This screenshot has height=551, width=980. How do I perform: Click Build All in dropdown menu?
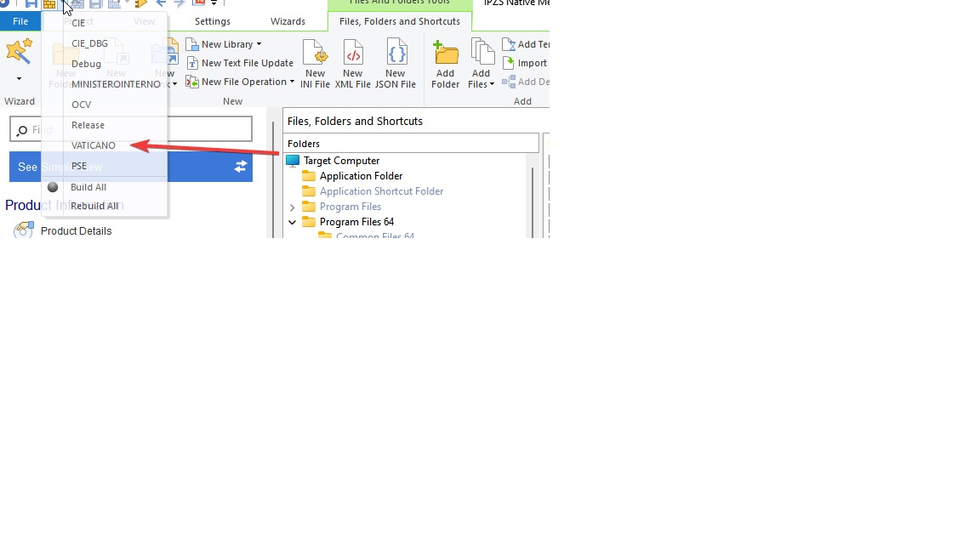pos(88,187)
